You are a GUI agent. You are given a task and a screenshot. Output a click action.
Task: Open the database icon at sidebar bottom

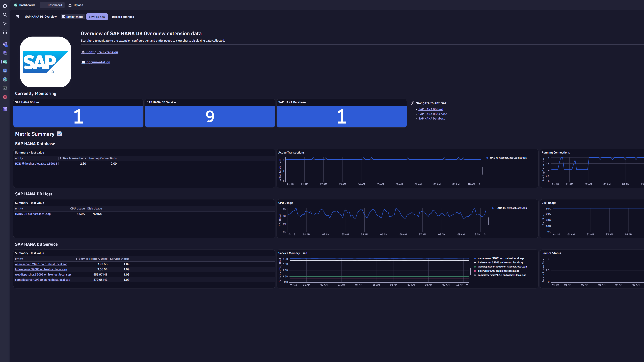click(x=5, y=109)
